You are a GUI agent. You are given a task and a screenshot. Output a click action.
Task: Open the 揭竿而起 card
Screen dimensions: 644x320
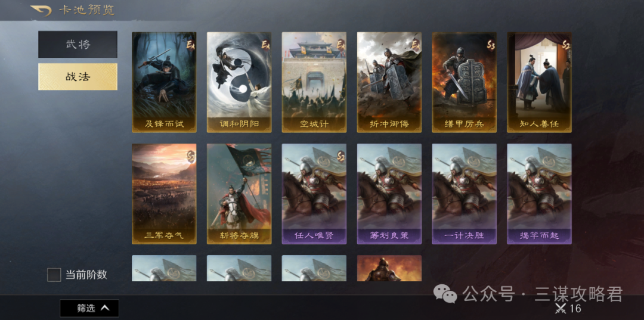539,194
